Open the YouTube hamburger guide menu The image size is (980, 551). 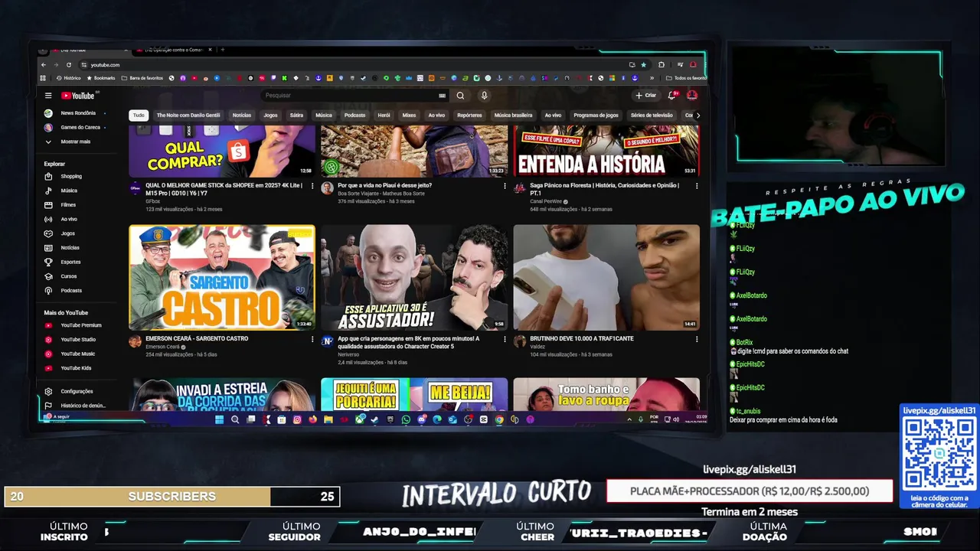pyautogui.click(x=48, y=96)
